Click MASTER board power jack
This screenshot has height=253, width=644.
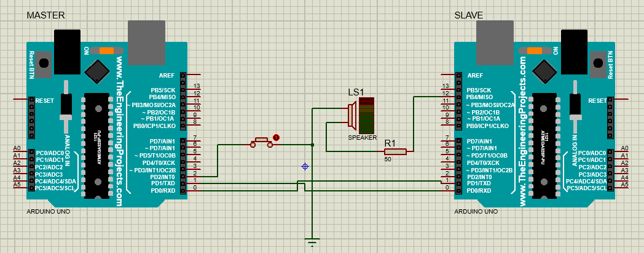(67, 52)
